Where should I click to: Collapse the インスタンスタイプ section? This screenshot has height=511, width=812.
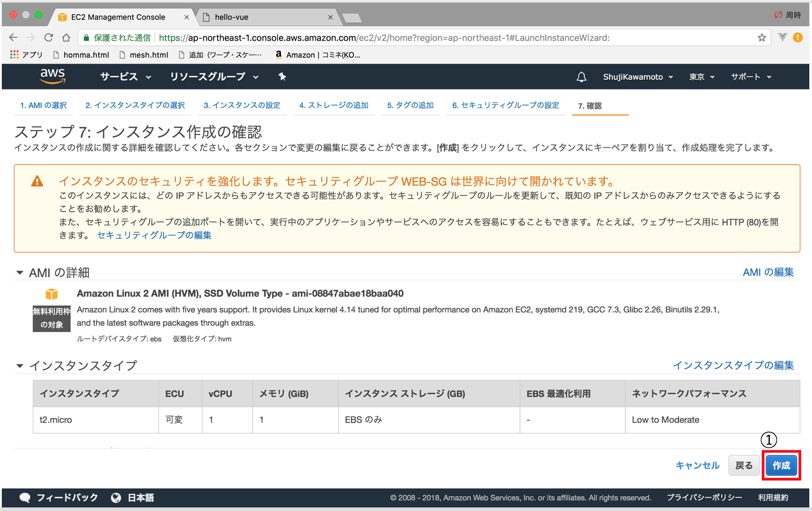click(x=20, y=366)
